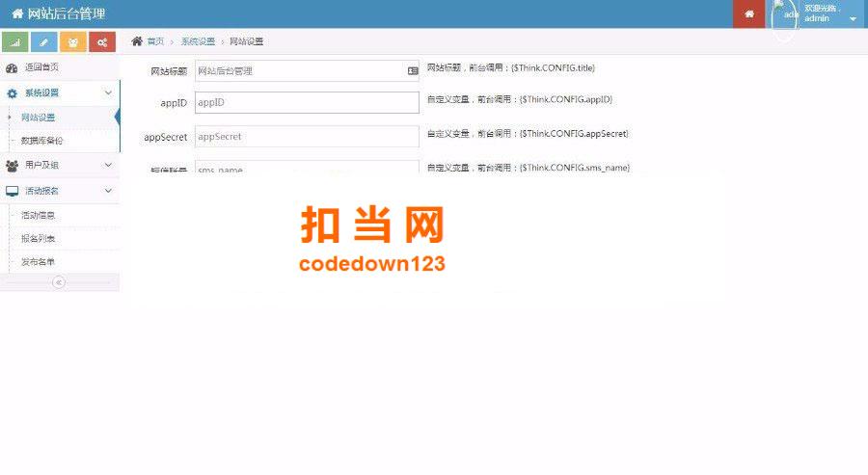Click the admin avatar image

(785, 14)
